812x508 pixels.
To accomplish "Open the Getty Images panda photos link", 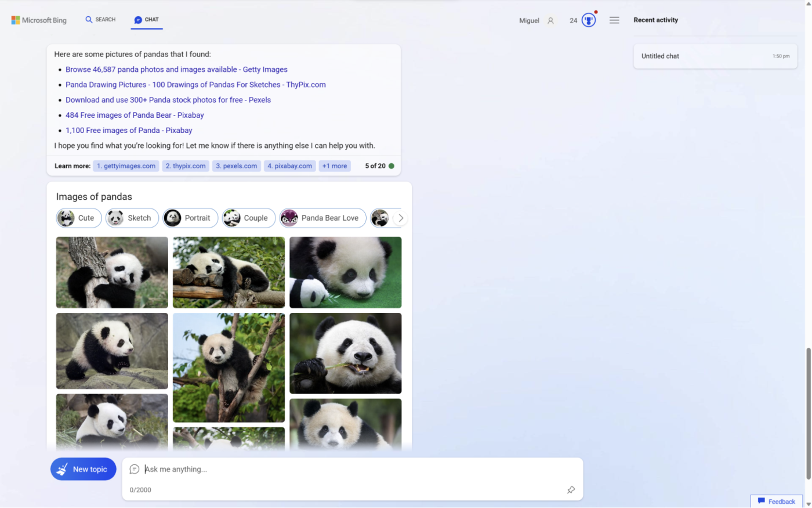I will point(176,70).
